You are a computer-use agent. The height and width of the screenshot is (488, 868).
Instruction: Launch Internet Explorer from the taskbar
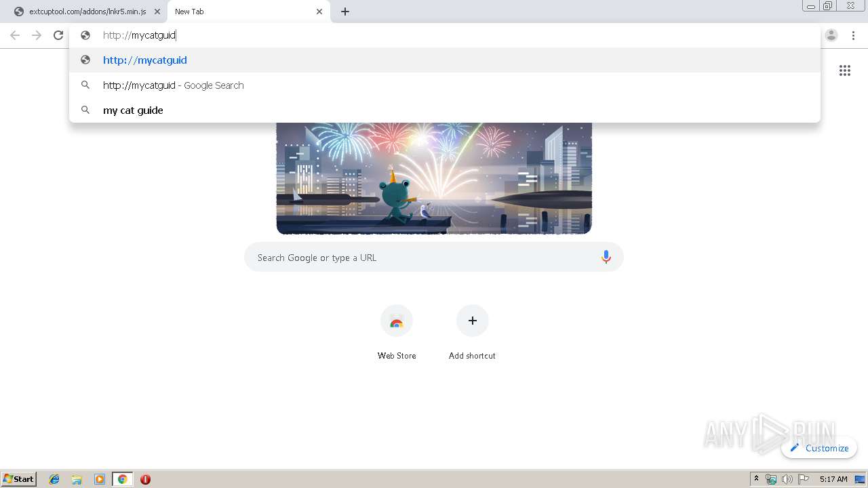pos(54,479)
